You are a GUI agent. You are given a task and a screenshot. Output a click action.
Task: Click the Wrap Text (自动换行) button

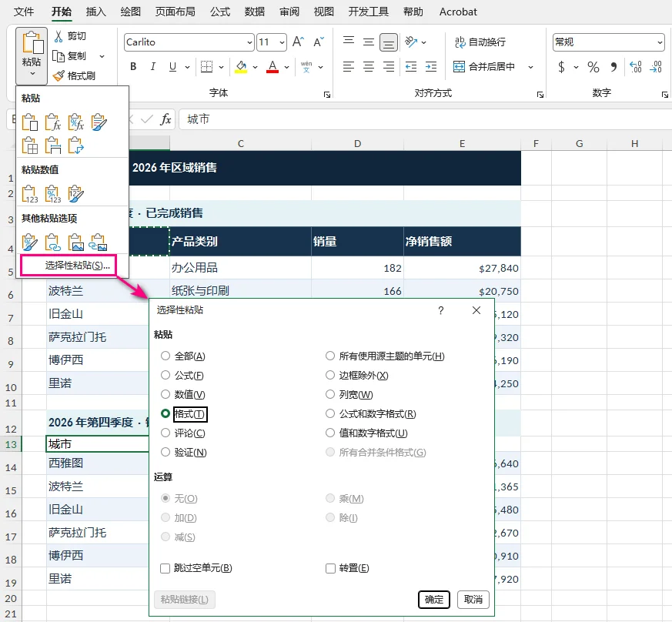tap(480, 42)
